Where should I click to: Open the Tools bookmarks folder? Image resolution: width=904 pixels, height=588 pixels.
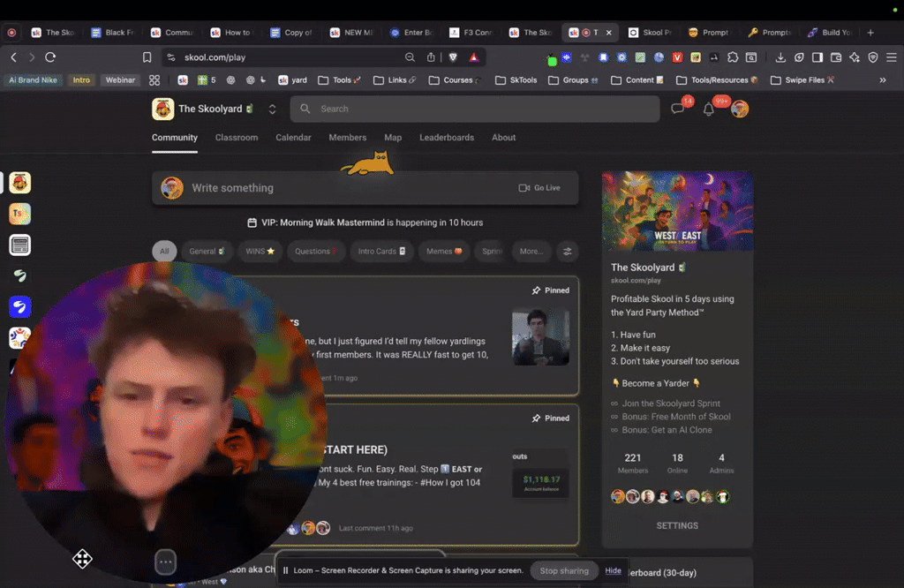click(x=340, y=80)
